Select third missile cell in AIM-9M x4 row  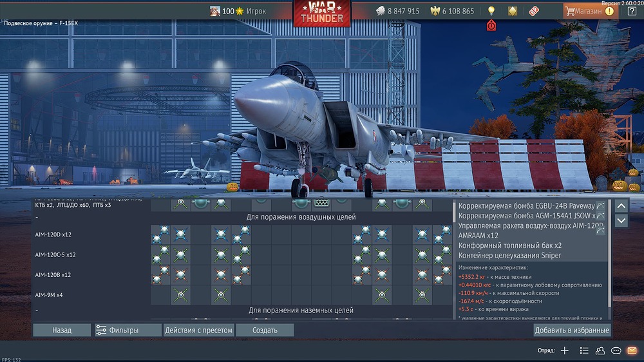pyautogui.click(x=382, y=295)
